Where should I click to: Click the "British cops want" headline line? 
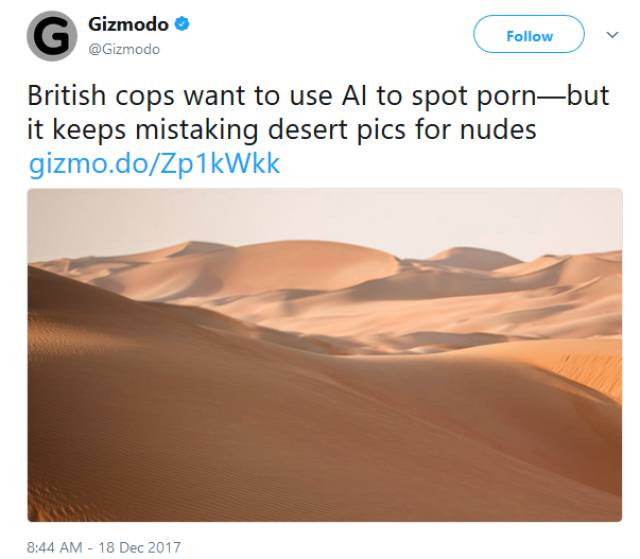[x=318, y=96]
